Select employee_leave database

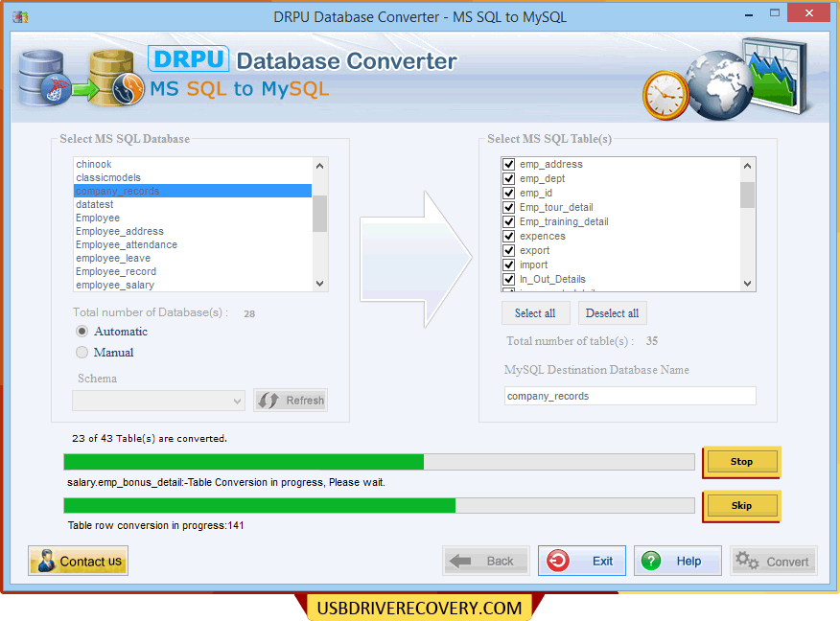193,258
